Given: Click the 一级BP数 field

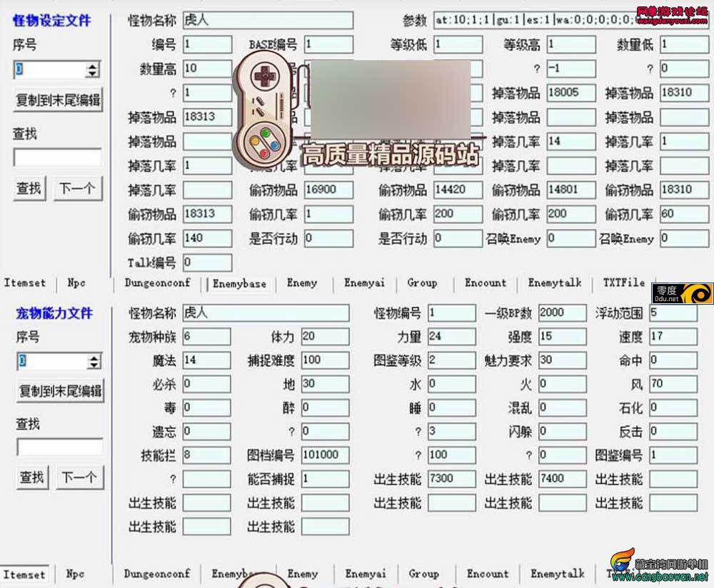Looking at the screenshot, I should pos(563,313).
